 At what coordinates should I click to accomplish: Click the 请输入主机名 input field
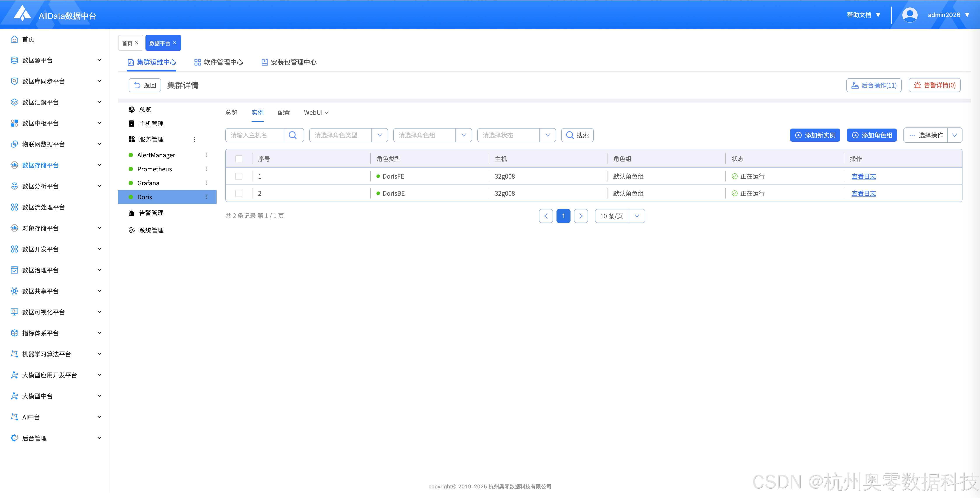pyautogui.click(x=255, y=135)
